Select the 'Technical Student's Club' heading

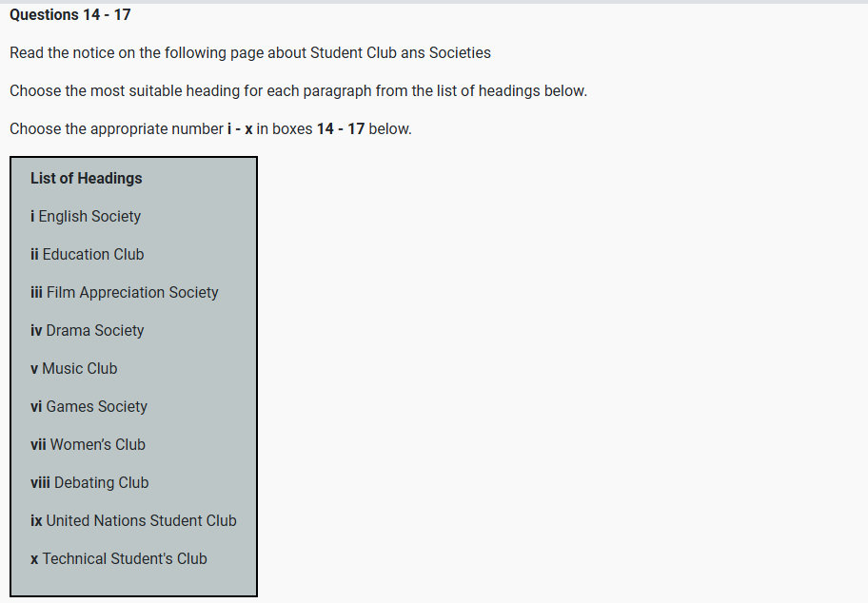(125, 558)
